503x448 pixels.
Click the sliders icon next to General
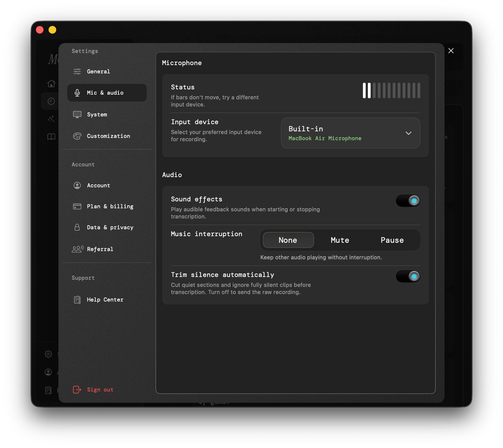click(x=77, y=71)
